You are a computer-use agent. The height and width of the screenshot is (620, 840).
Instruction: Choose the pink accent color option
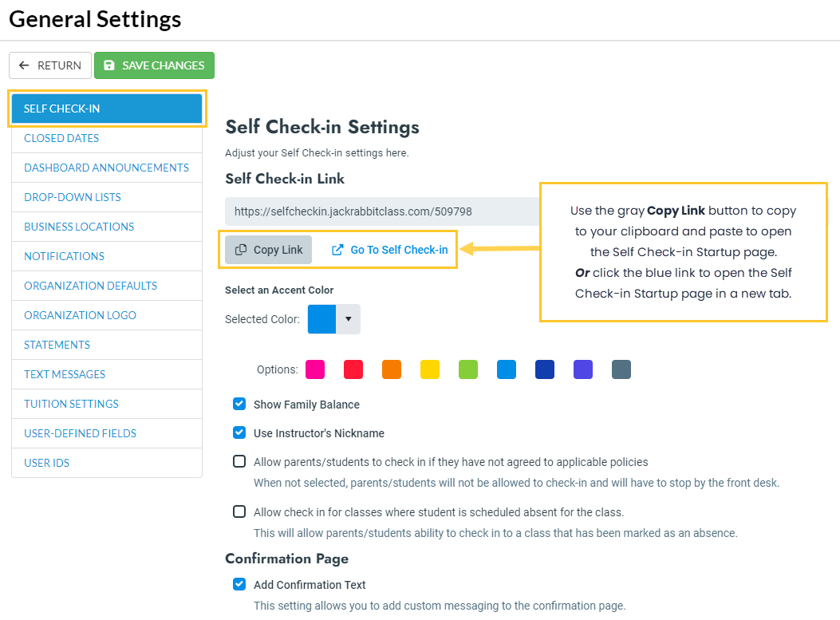tap(315, 369)
